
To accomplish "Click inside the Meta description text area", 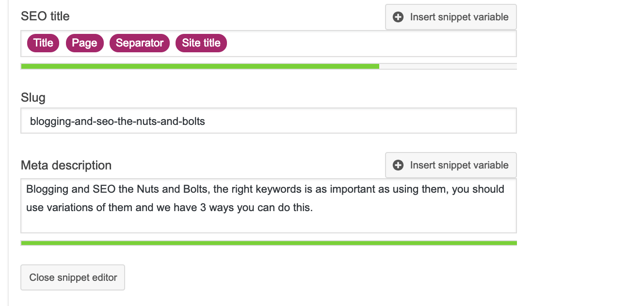I will coord(269,206).
